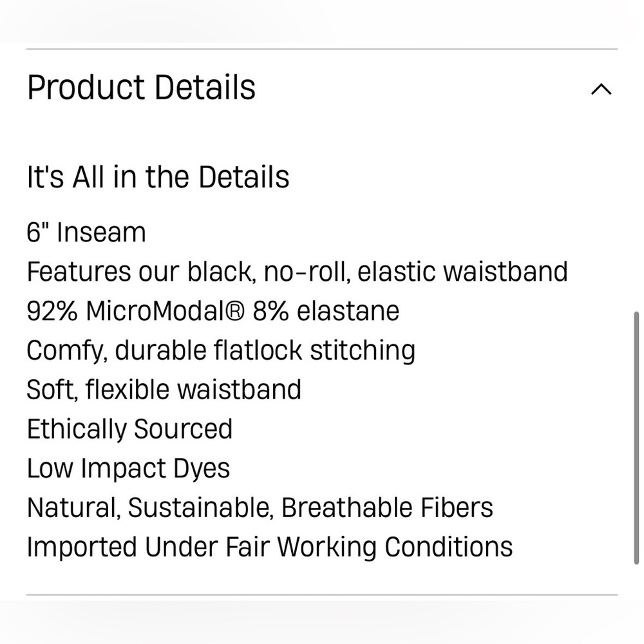Viewport: 644px width, 644px height.
Task: Click the Soft, flexible waistband text
Action: (164, 390)
